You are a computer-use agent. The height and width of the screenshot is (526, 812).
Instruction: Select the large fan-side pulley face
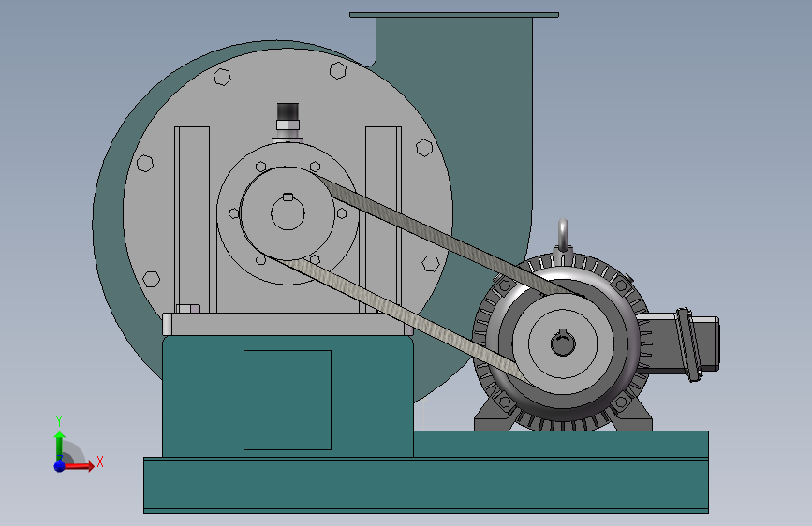(288, 213)
